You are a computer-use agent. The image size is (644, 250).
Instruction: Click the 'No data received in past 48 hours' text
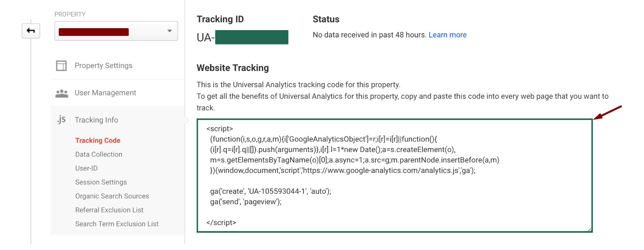pyautogui.click(x=370, y=35)
